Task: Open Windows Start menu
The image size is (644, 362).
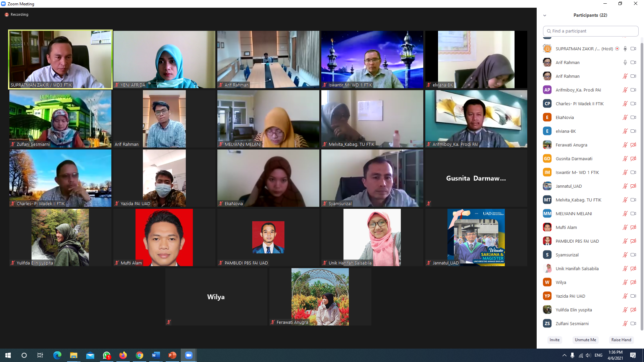Action: (8, 355)
